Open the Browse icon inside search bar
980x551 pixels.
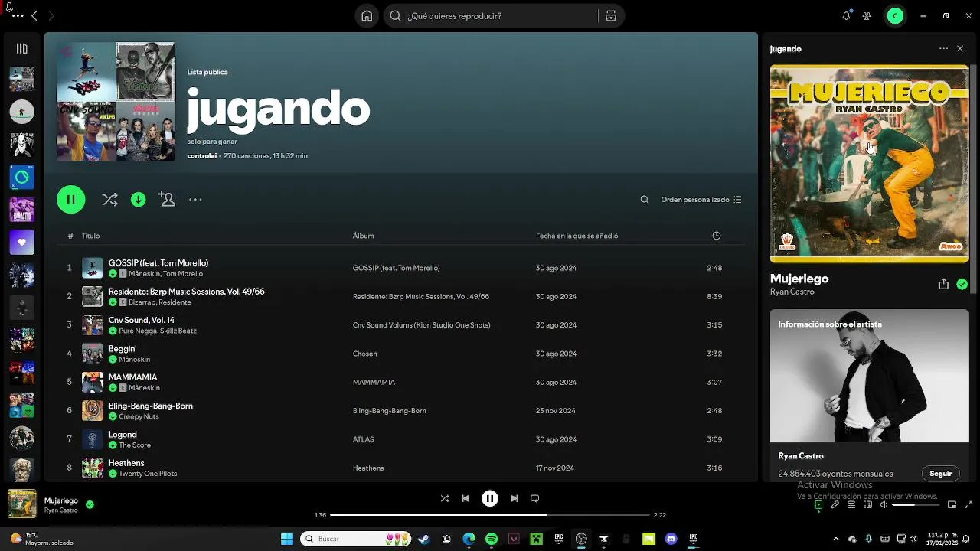click(x=610, y=16)
